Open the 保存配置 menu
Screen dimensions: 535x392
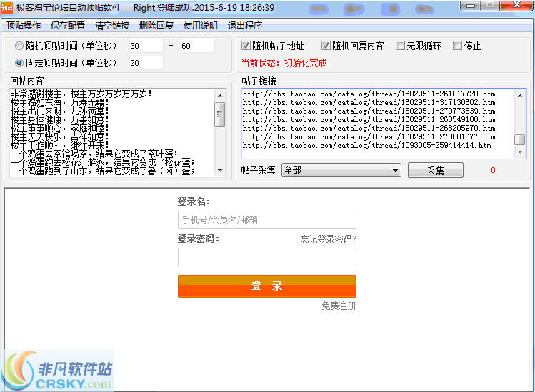(68, 26)
